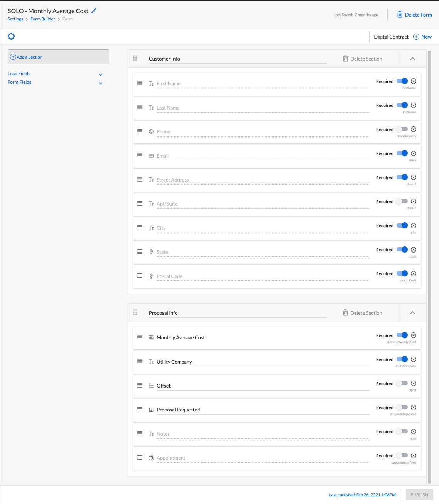Click the pencil icon to edit form name
The image size is (439, 504).
94,11
